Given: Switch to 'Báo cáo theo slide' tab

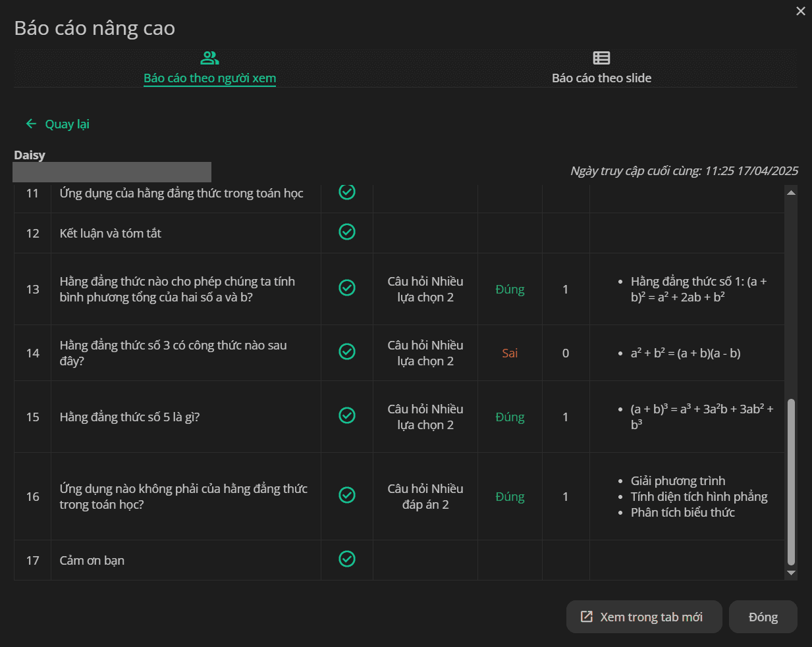Looking at the screenshot, I should coord(601,68).
